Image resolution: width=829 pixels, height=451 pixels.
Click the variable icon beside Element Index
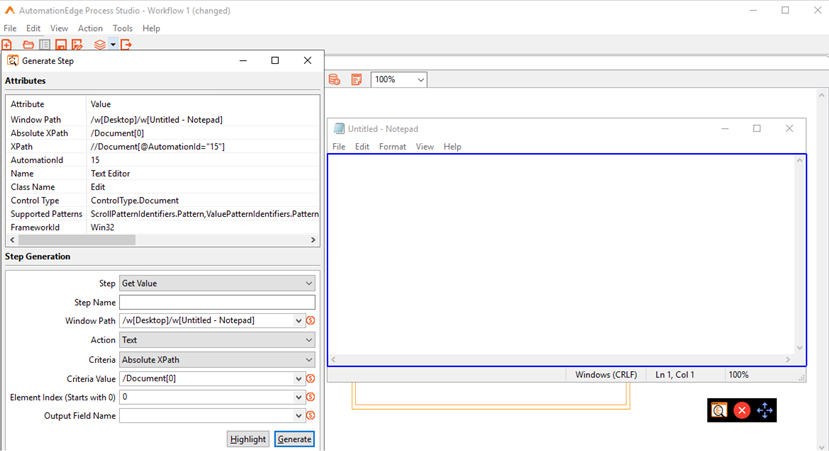click(x=311, y=397)
